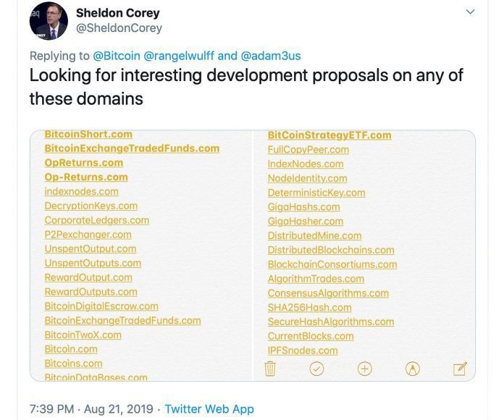Click the BitCoinStrategyETF.com domain entry
The width and height of the screenshot is (504, 420).
(x=329, y=135)
